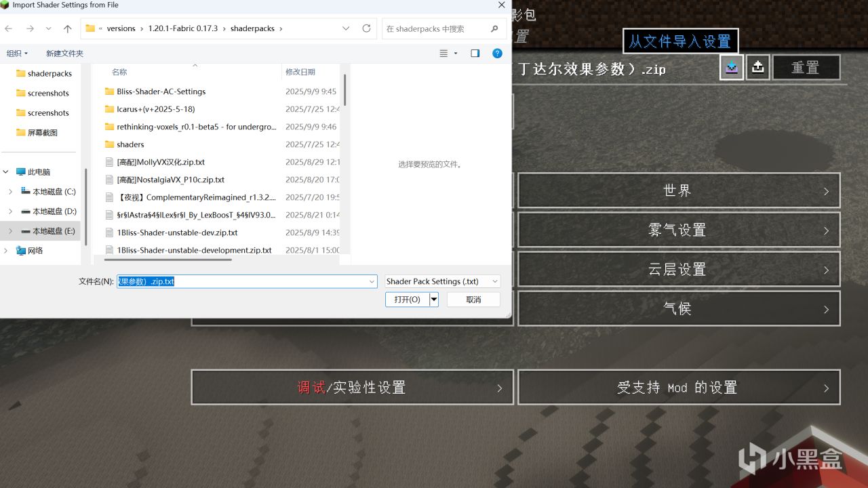Click the folder icon in the address bar

point(90,28)
